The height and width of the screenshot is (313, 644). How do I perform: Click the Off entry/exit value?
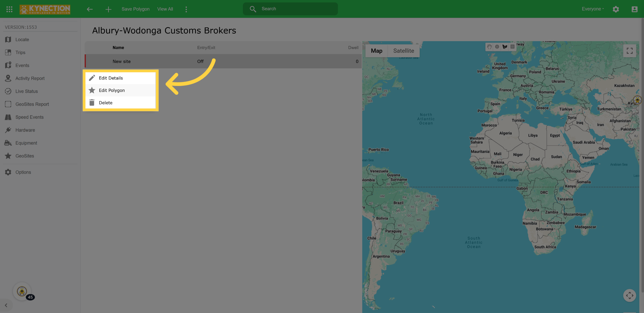click(x=200, y=61)
